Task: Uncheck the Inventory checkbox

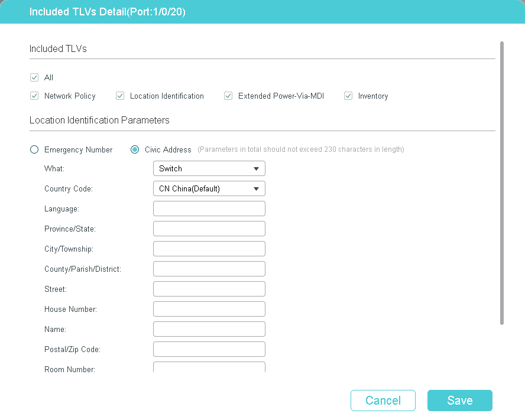Action: tap(348, 96)
